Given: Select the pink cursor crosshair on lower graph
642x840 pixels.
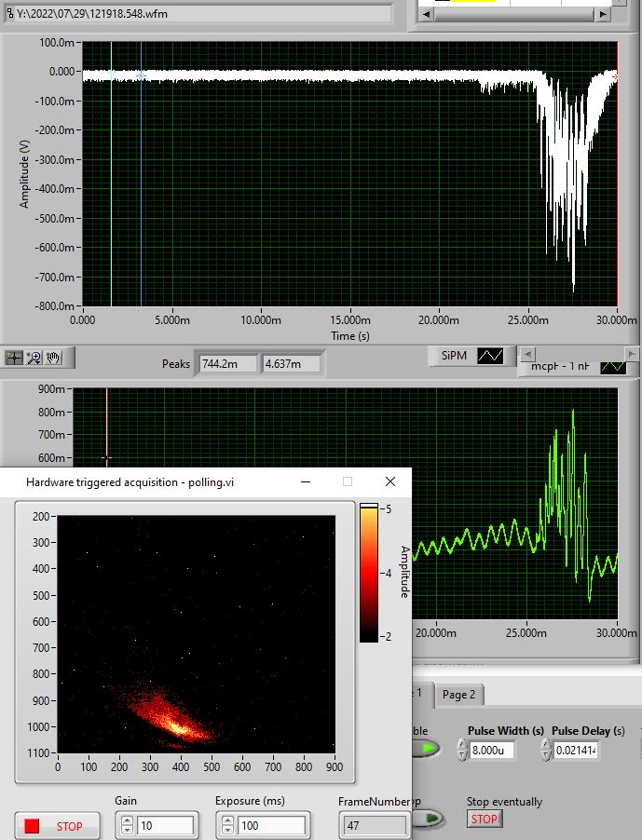Looking at the screenshot, I should (106, 457).
